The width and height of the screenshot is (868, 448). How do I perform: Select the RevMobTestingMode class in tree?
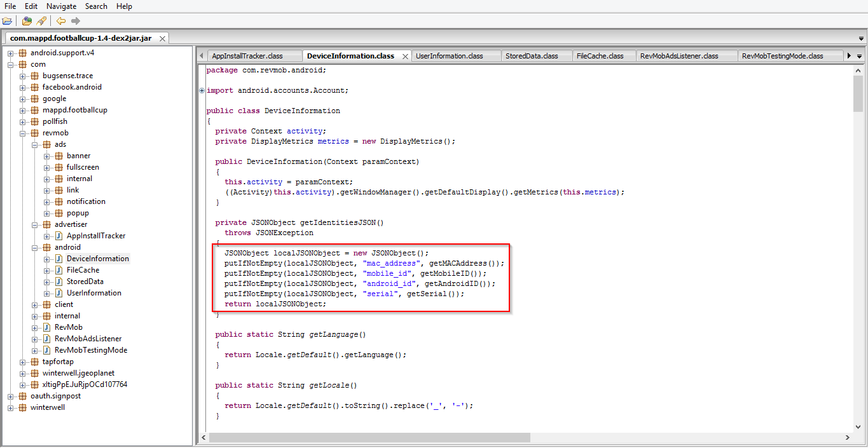(90, 350)
